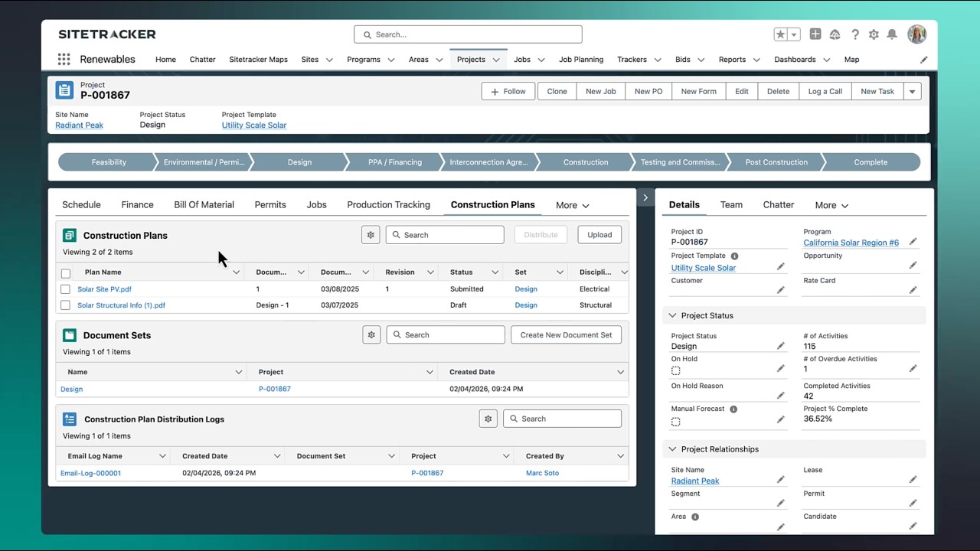Expand the Sites navigation dropdown
Image resolution: width=980 pixels, height=551 pixels.
(329, 60)
